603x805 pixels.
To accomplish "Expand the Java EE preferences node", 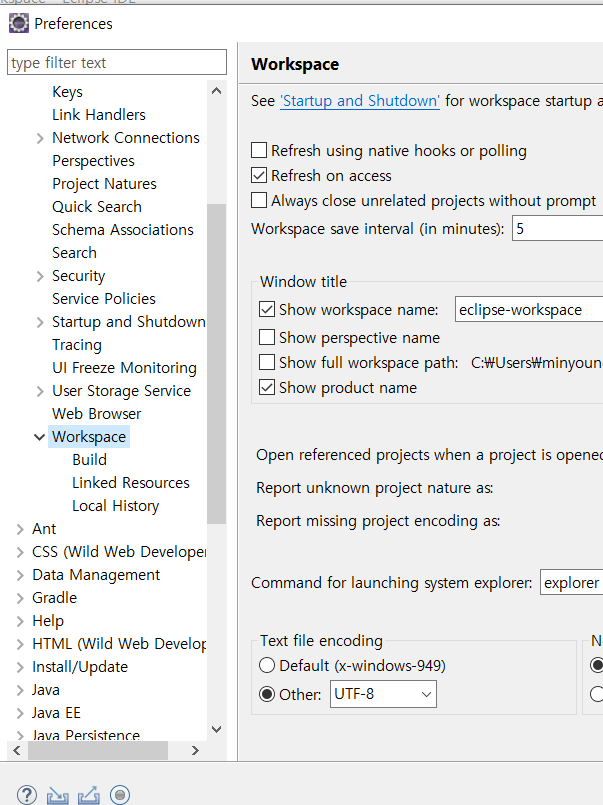I will point(20,713).
